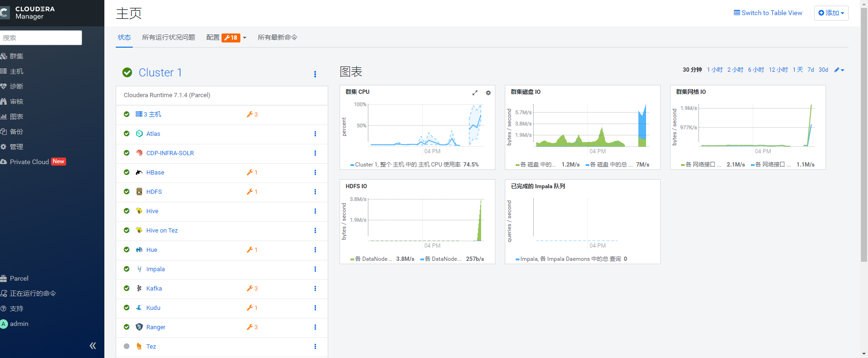Open the 配置 warnings dropdown caret

coord(245,38)
